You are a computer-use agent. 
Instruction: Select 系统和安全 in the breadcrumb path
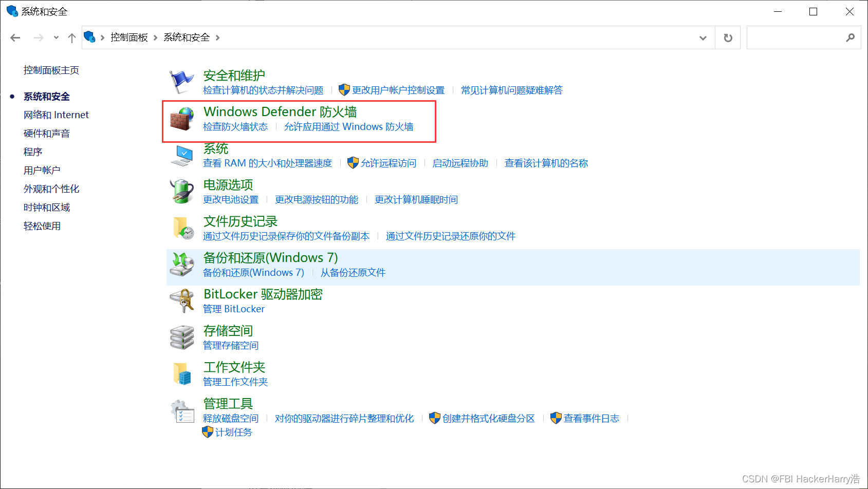pos(187,37)
